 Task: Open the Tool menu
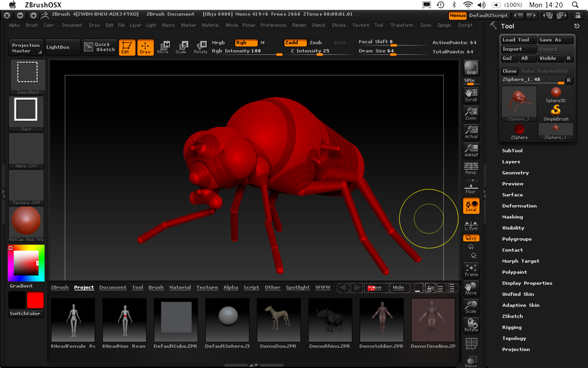[379, 25]
